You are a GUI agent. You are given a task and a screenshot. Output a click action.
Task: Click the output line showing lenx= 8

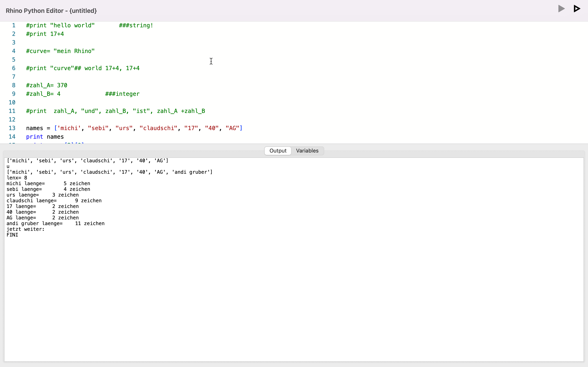point(17,178)
